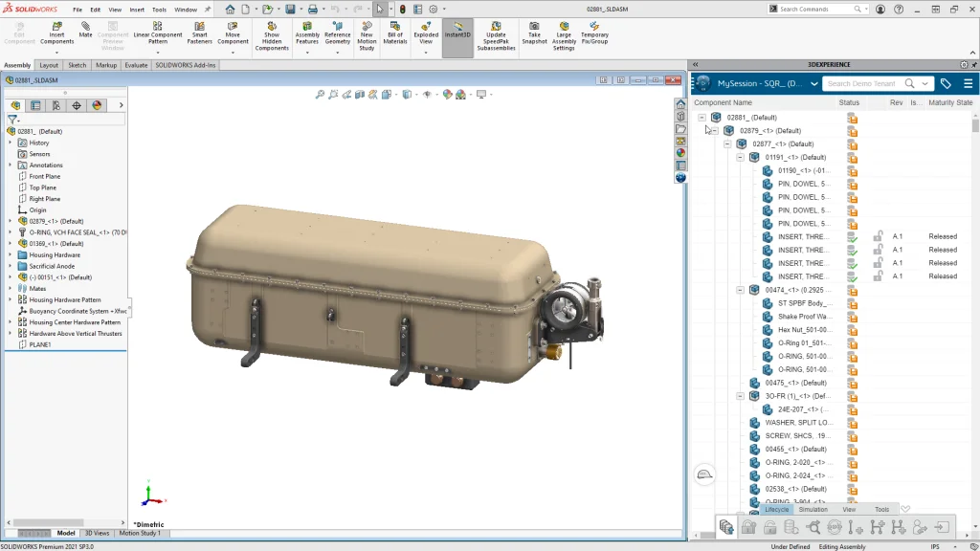Click the 3DEXPERIENCE tag icon

pyautogui.click(x=946, y=83)
